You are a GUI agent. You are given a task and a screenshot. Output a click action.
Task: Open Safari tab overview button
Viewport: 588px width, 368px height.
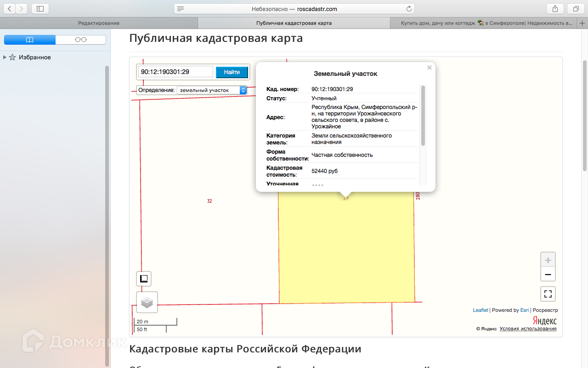coord(576,9)
